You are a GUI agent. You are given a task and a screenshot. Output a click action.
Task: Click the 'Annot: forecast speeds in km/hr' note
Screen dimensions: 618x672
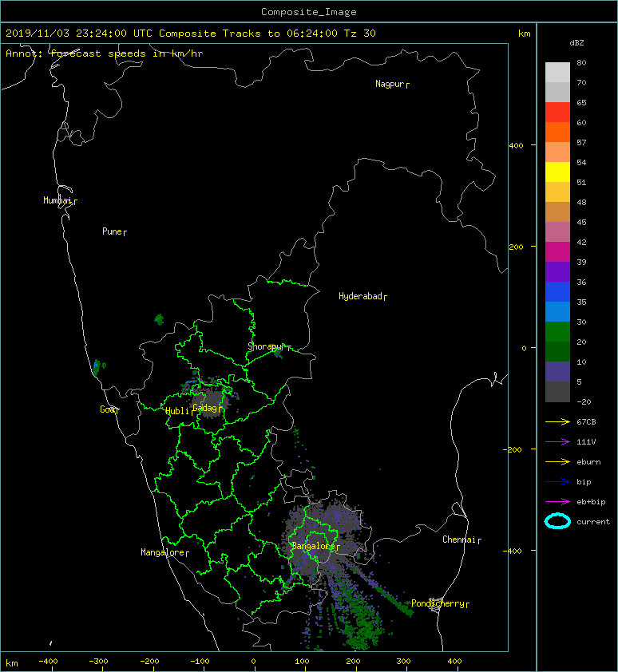coord(105,53)
